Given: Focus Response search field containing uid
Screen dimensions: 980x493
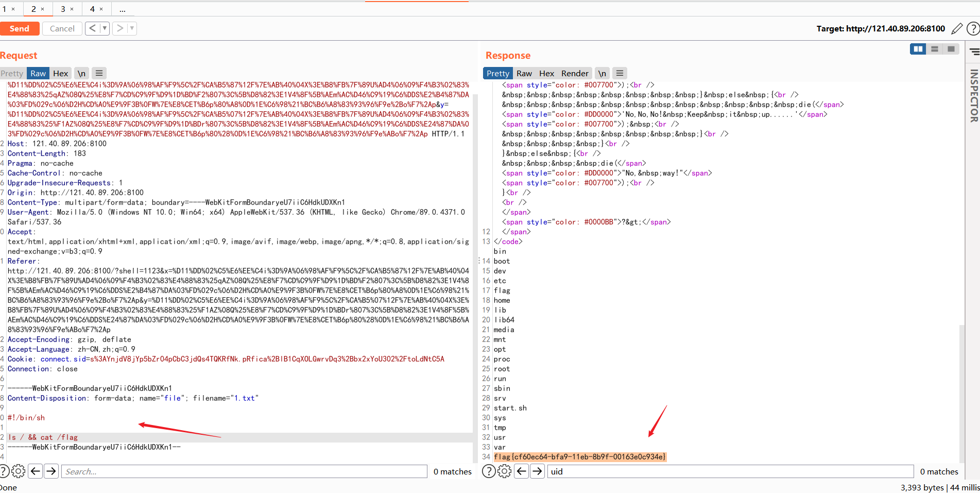Looking at the screenshot, I should click(x=730, y=471).
